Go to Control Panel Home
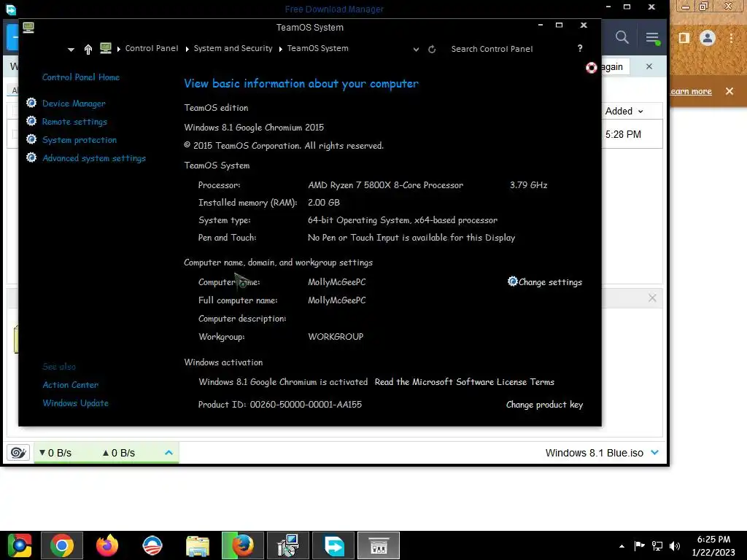Viewport: 747px width, 560px height. point(80,77)
